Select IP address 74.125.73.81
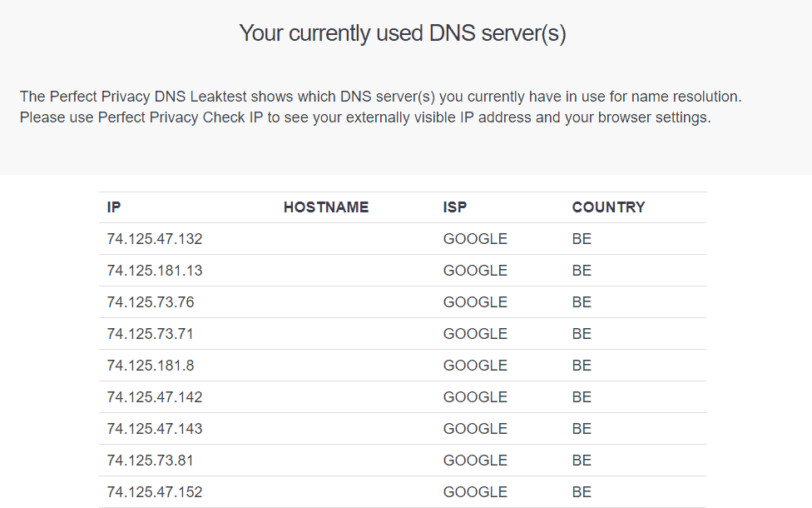The width and height of the screenshot is (812, 508). click(x=151, y=461)
